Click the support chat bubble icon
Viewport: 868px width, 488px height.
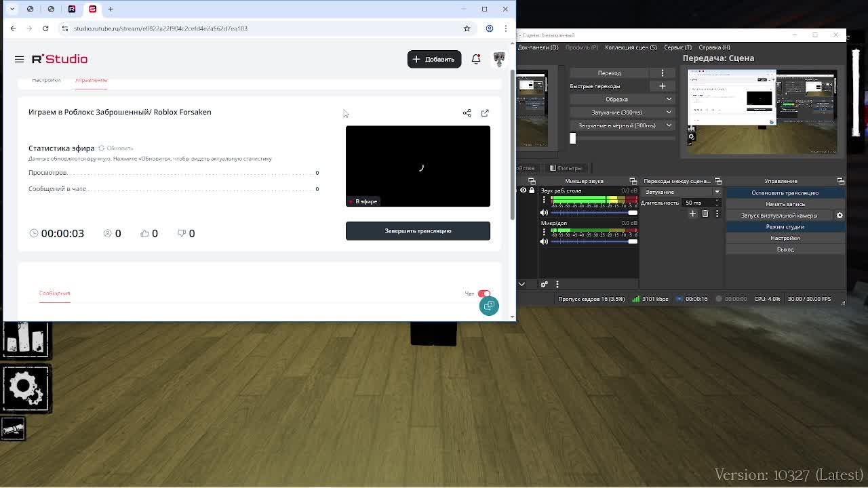(489, 306)
